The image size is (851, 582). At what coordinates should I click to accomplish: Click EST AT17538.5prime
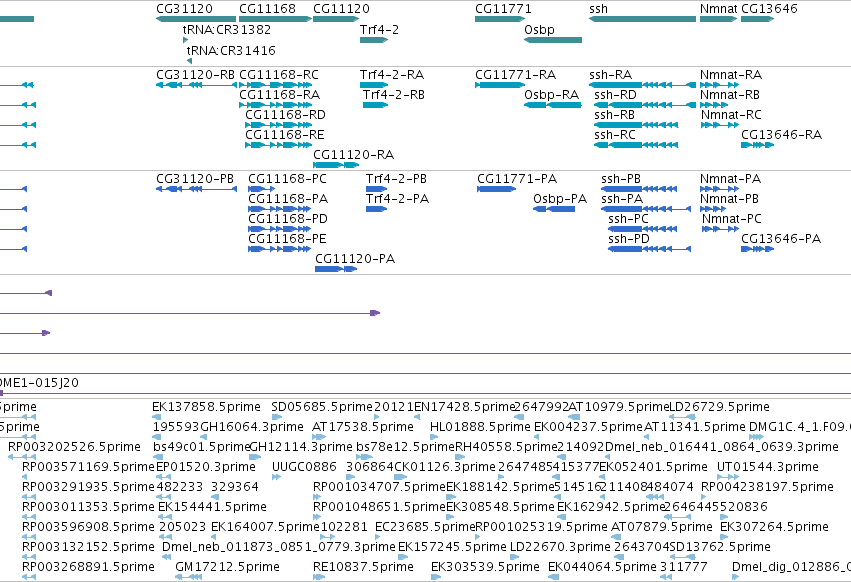coord(363,427)
